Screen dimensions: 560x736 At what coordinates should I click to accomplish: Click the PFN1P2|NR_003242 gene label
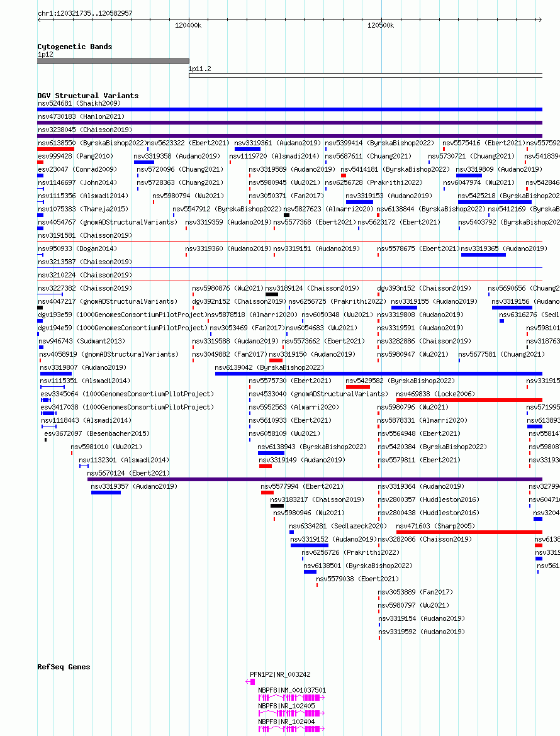[x=280, y=674]
